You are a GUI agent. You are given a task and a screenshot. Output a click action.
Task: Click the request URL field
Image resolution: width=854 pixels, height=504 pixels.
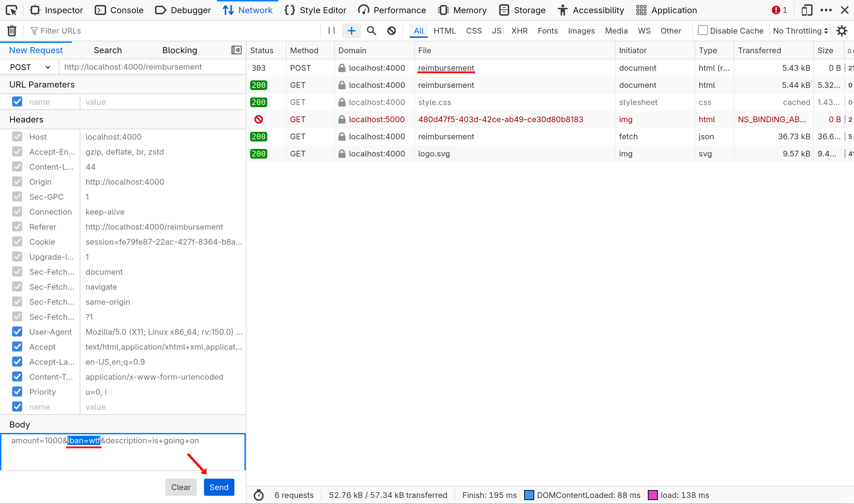153,67
